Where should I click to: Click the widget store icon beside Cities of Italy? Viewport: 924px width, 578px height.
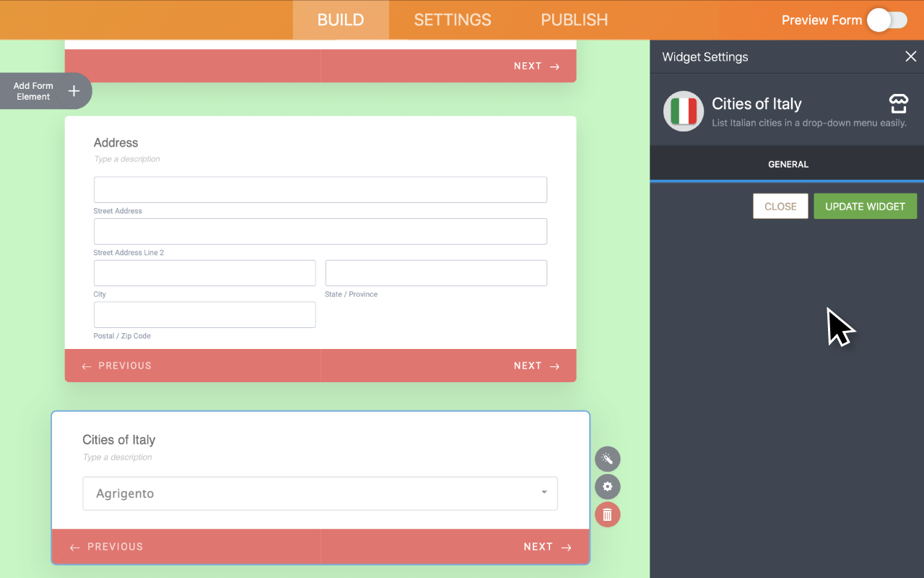coord(898,103)
